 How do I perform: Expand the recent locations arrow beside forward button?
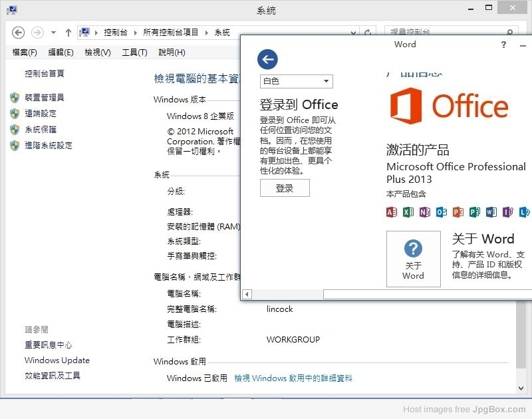click(x=53, y=33)
